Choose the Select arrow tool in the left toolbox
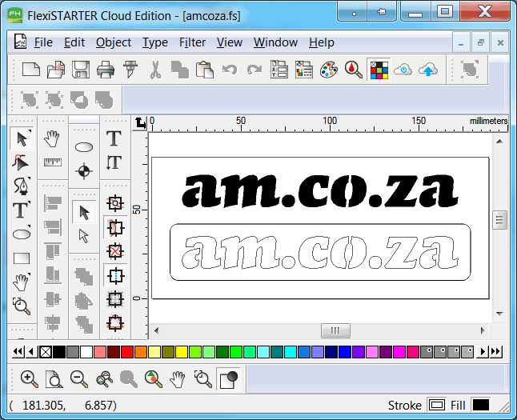 22,138
